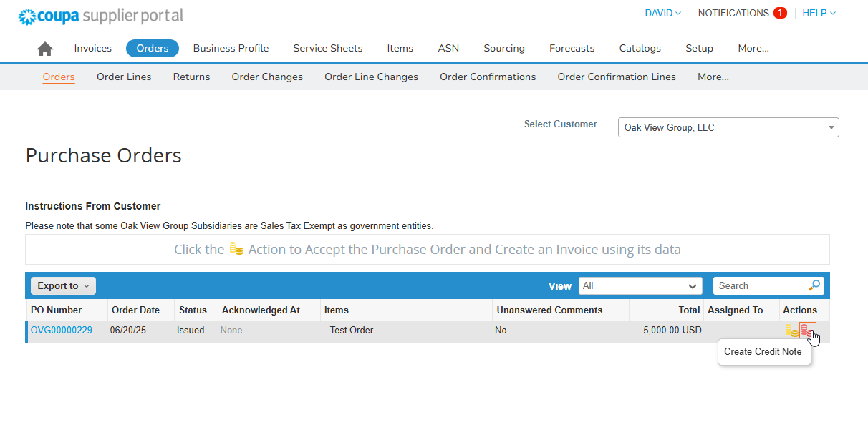Click the search magnifier icon
Viewport: 868px width, 445px height.
(x=814, y=285)
